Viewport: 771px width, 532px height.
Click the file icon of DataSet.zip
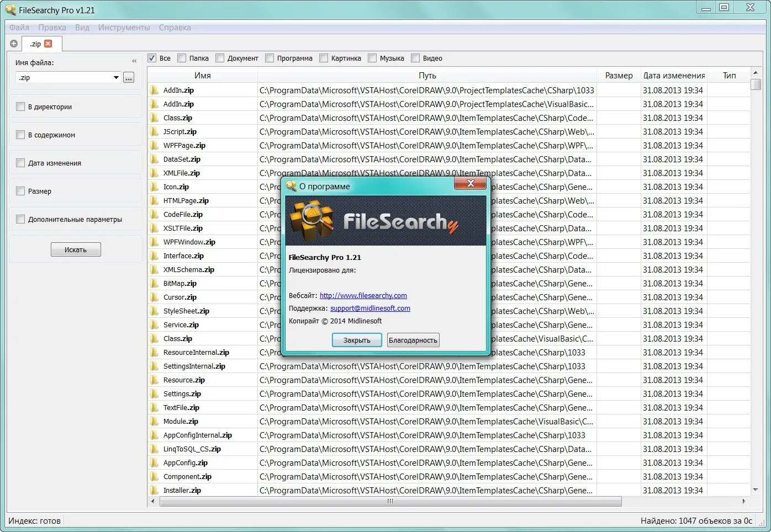tap(154, 159)
